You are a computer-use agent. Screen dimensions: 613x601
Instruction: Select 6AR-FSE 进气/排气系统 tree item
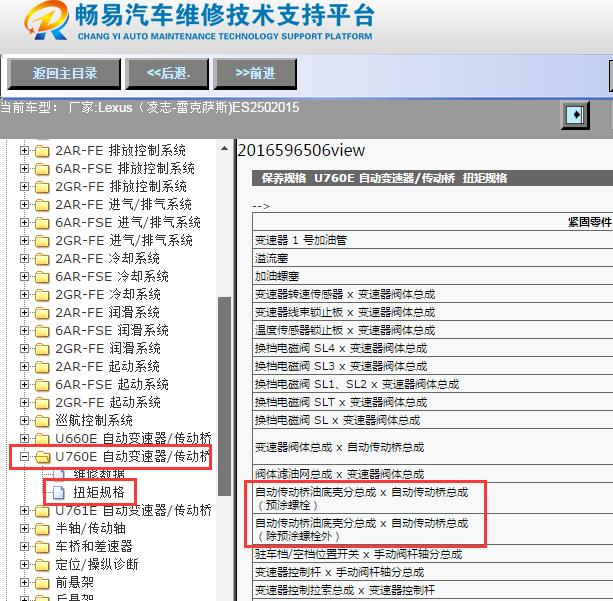coord(128,222)
